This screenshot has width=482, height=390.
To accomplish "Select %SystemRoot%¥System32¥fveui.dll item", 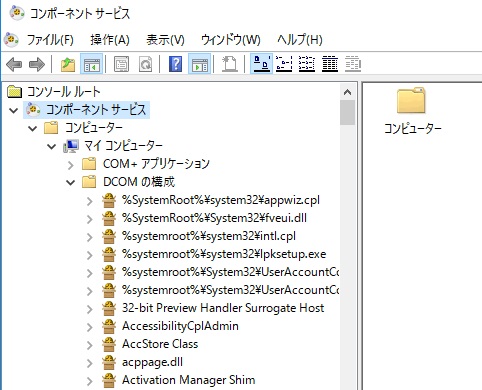I will (214, 218).
